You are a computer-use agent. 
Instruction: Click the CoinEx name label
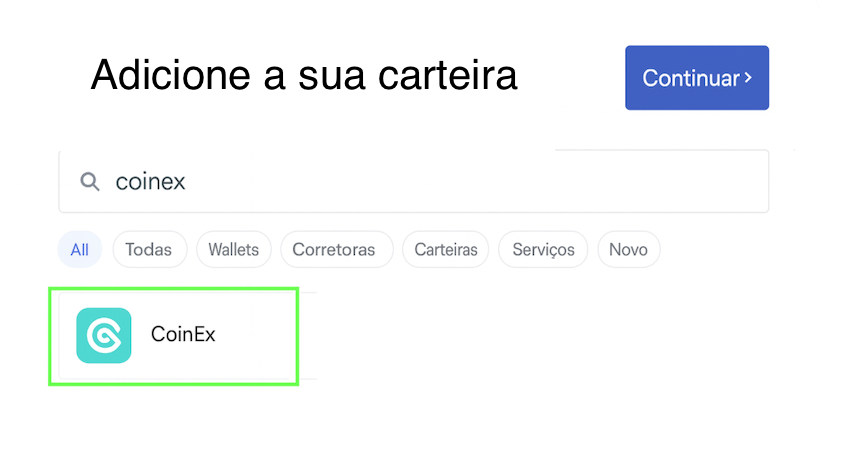coord(183,334)
